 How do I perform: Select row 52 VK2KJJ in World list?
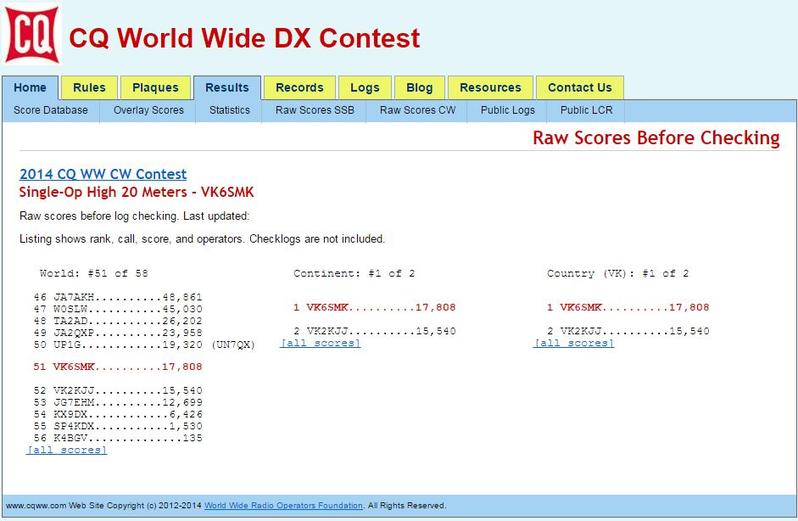(x=118, y=391)
